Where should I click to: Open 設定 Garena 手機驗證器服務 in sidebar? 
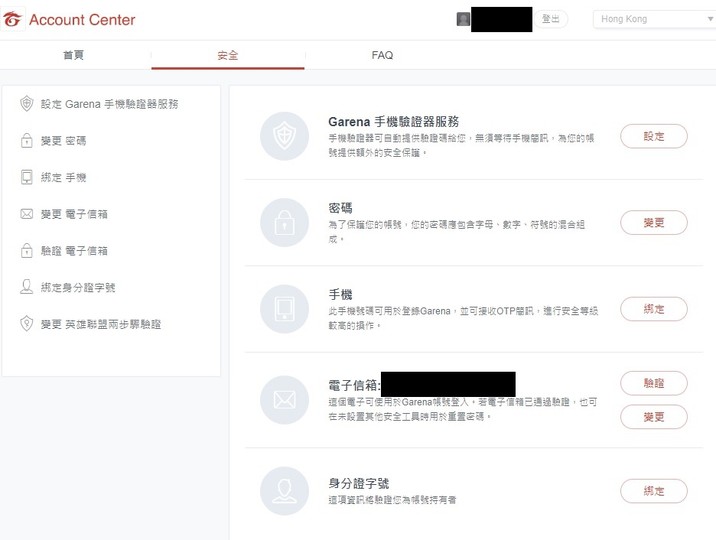click(109, 104)
